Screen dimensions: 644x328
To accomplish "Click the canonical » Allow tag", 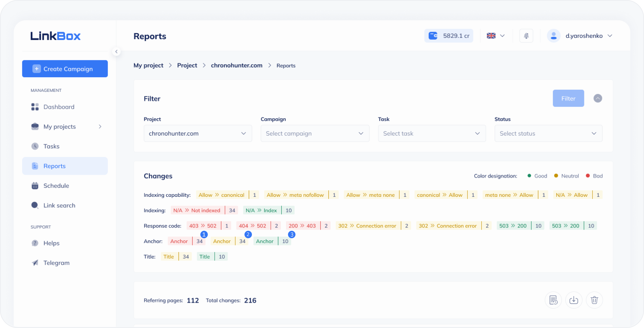I will tap(446, 195).
